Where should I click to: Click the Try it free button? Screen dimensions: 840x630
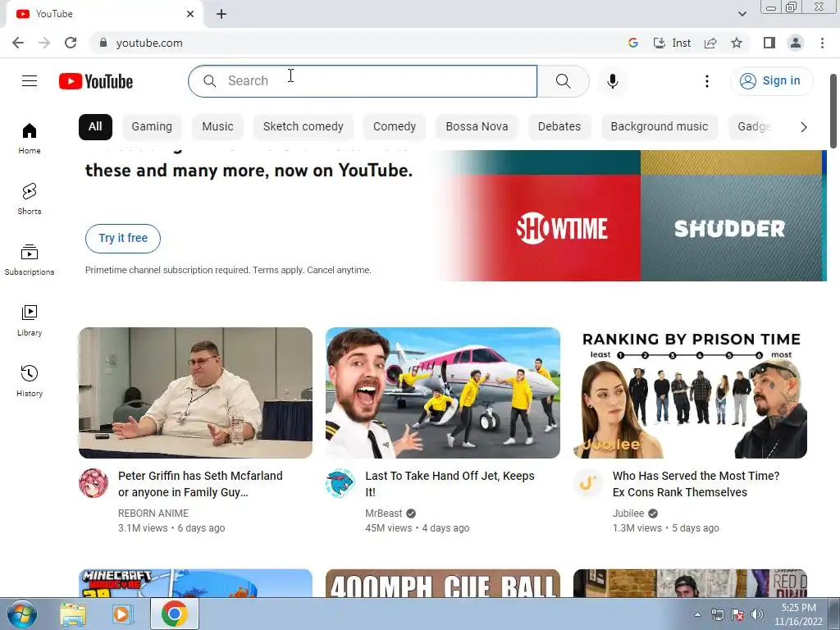pos(123,239)
